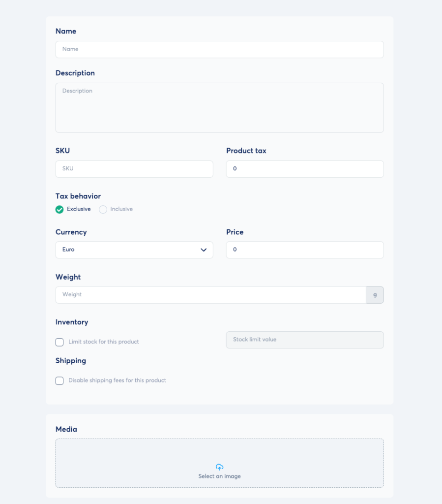Image resolution: width=442 pixels, height=504 pixels.
Task: Click the Name input field
Action: (219, 49)
